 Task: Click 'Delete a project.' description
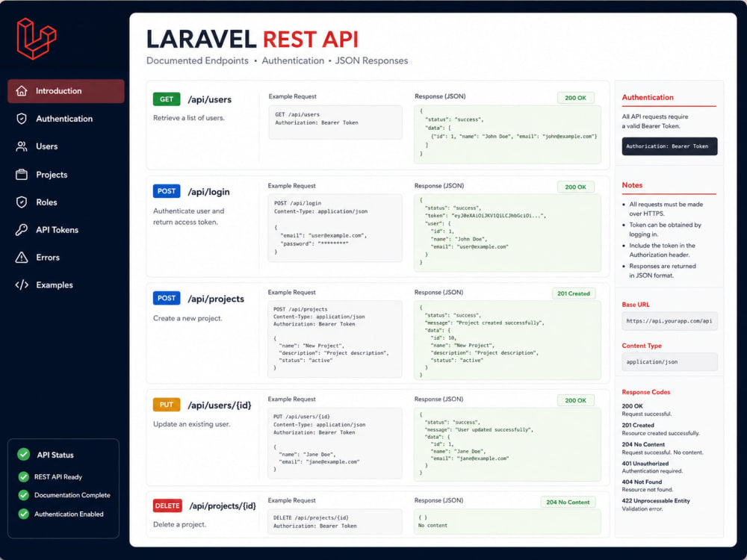click(179, 524)
